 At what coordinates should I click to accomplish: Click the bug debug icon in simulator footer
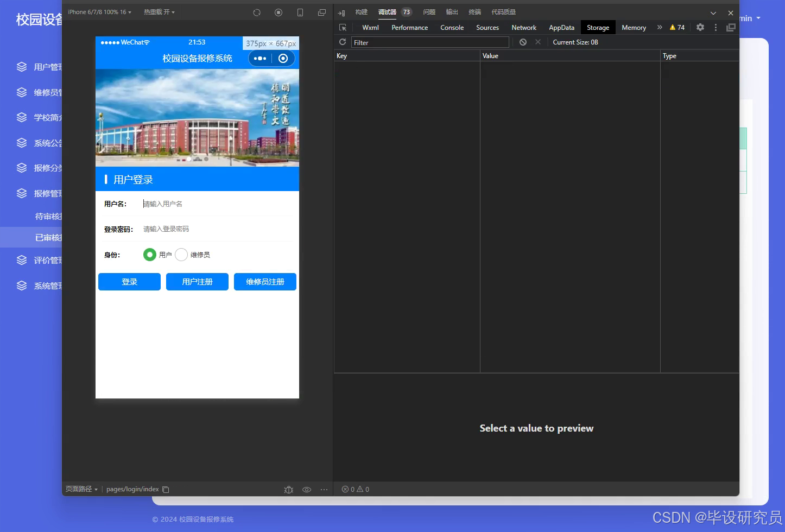pyautogui.click(x=289, y=490)
